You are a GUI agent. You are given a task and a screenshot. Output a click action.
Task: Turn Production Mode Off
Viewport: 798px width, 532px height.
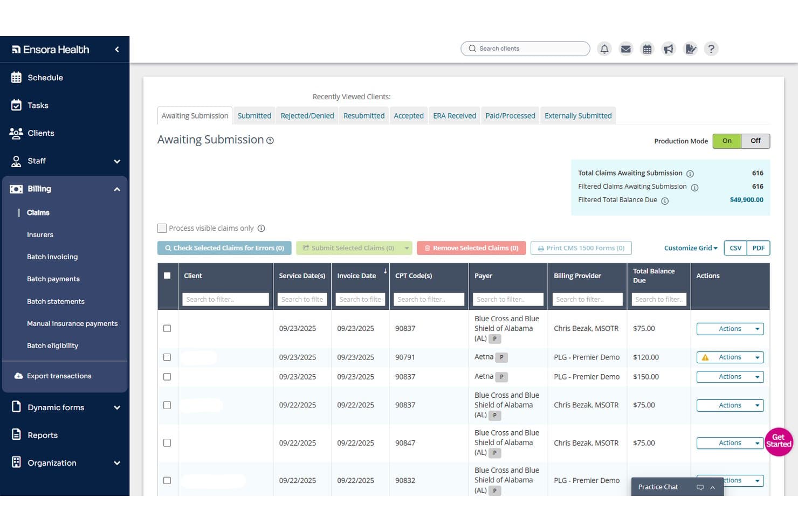click(755, 141)
